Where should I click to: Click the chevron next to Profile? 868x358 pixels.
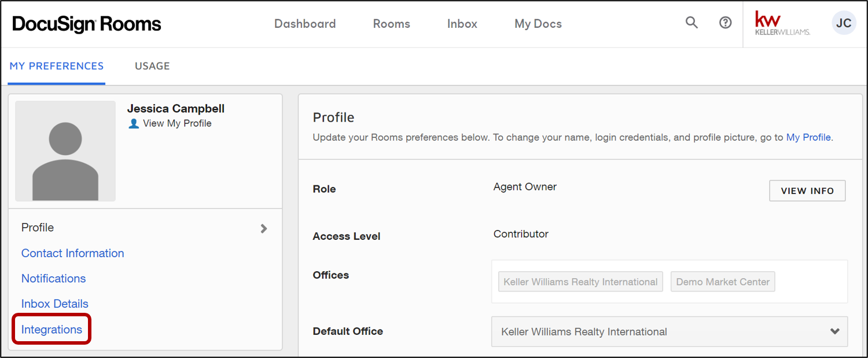point(264,228)
